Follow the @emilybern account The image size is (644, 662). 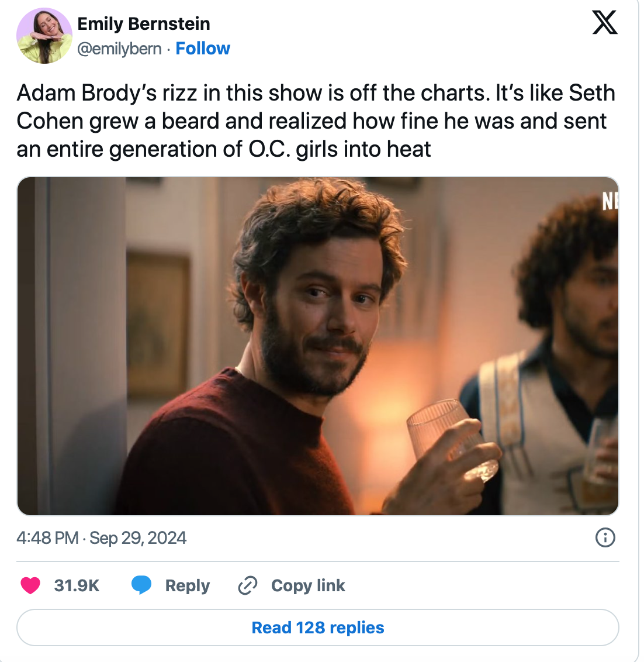coord(203,49)
